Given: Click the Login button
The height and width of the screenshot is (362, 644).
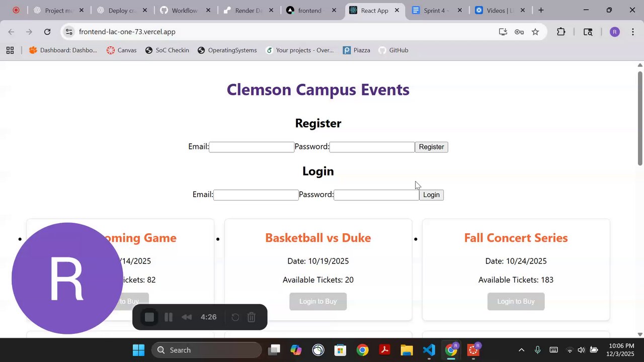Looking at the screenshot, I should tap(431, 195).
